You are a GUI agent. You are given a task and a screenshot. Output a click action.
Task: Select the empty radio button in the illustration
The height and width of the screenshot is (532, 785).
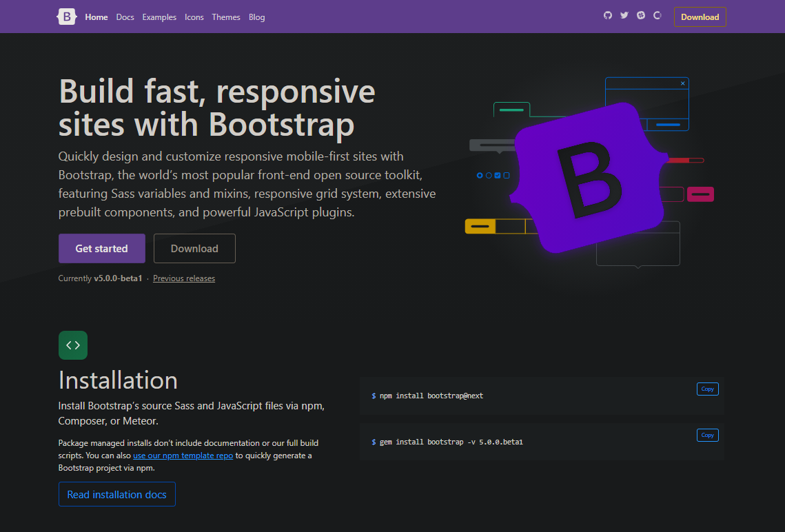488,175
